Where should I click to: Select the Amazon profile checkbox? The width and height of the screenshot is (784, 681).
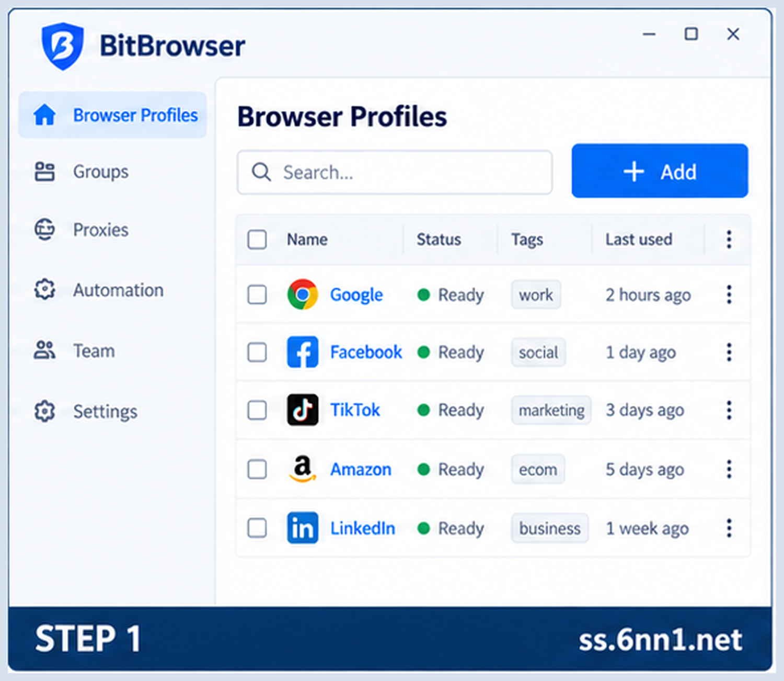coord(257,469)
